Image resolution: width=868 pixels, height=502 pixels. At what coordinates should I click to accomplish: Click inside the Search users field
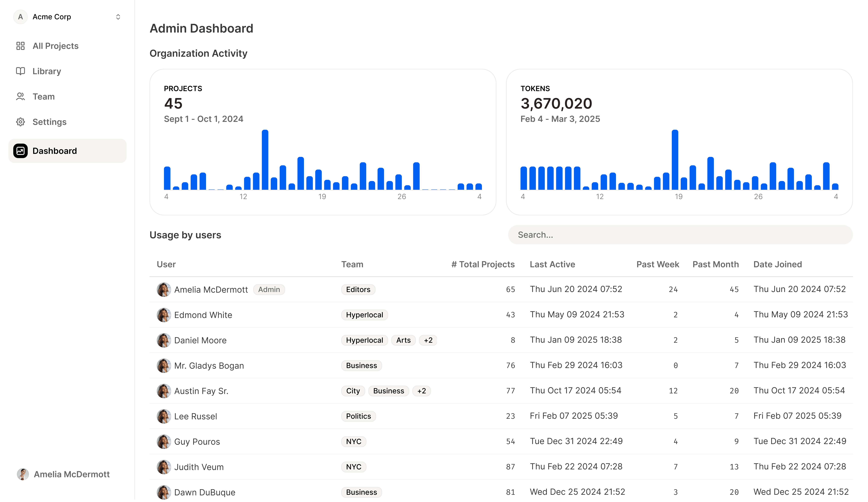point(680,235)
